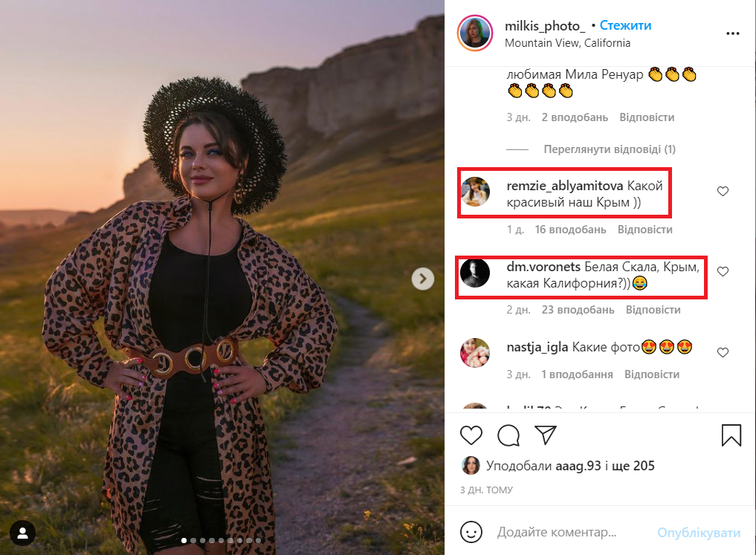Click the tagged people icon on the photo
This screenshot has height=555, width=756.
(x=23, y=532)
